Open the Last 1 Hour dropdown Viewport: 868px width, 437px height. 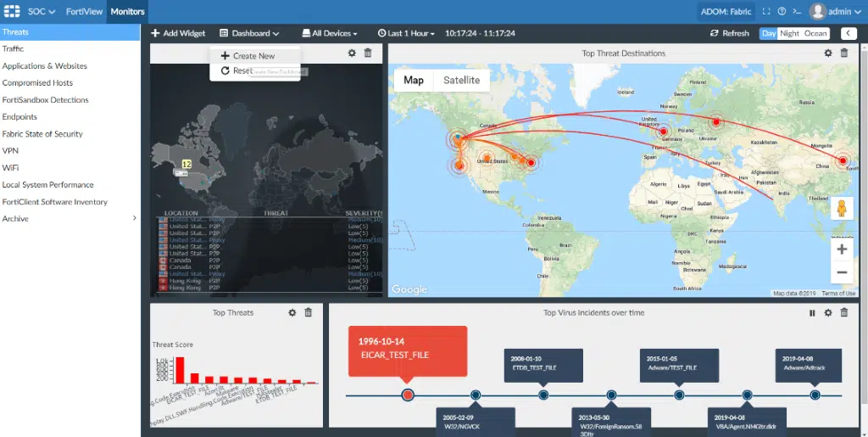pos(406,33)
